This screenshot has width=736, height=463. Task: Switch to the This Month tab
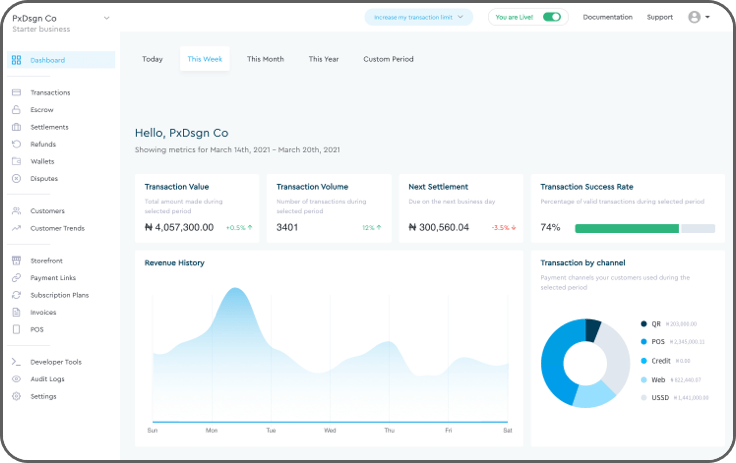pyautogui.click(x=265, y=59)
